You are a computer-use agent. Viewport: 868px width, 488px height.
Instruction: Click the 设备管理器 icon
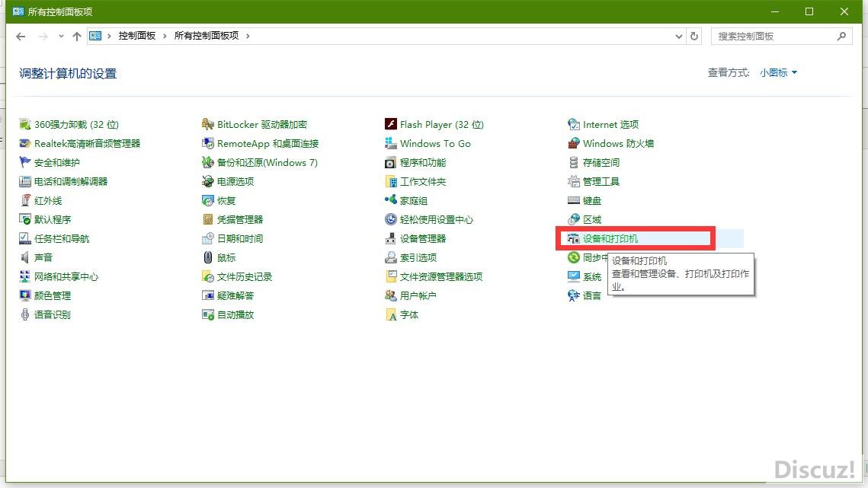[391, 238]
